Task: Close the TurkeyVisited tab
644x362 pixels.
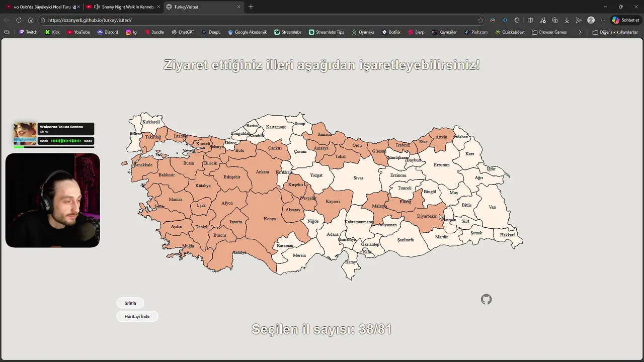Action: [x=238, y=7]
